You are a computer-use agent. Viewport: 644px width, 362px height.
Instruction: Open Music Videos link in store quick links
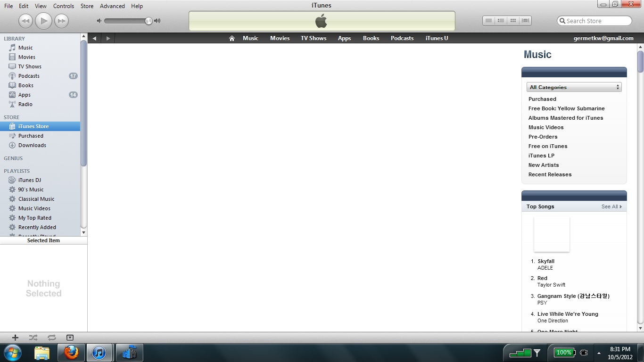click(x=546, y=127)
